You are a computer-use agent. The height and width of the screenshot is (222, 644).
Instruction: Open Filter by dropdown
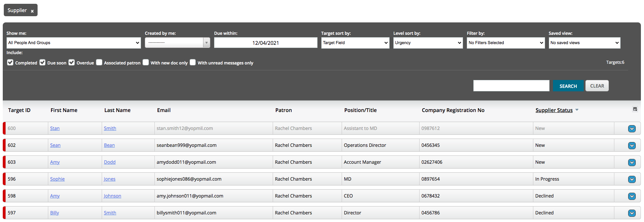[506, 43]
